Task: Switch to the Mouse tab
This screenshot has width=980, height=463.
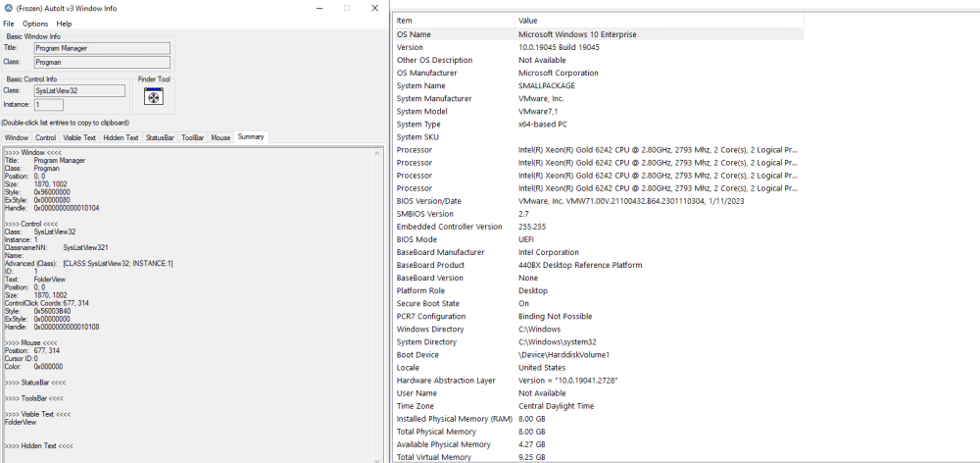Action: 220,137
